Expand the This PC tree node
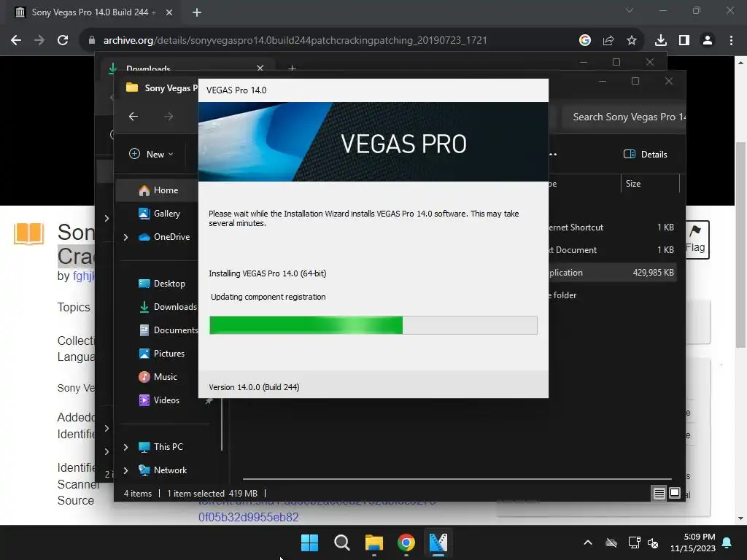This screenshot has height=560, width=747. [x=125, y=447]
